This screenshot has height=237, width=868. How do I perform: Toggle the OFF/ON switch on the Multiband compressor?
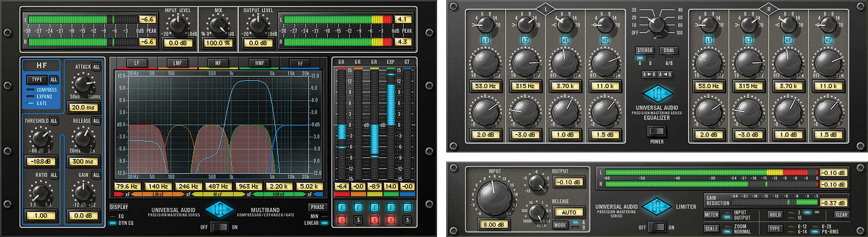219,227
